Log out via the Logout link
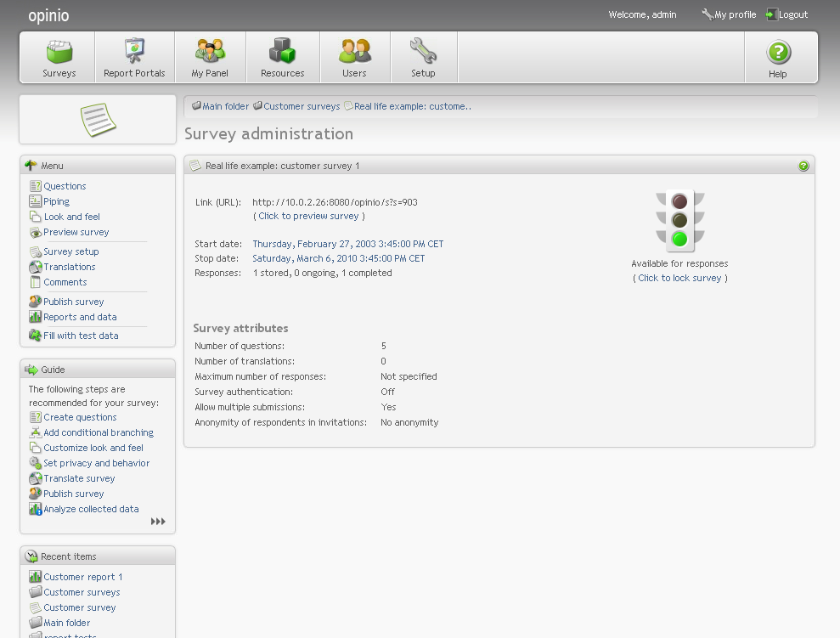This screenshot has height=638, width=840. coord(792,14)
